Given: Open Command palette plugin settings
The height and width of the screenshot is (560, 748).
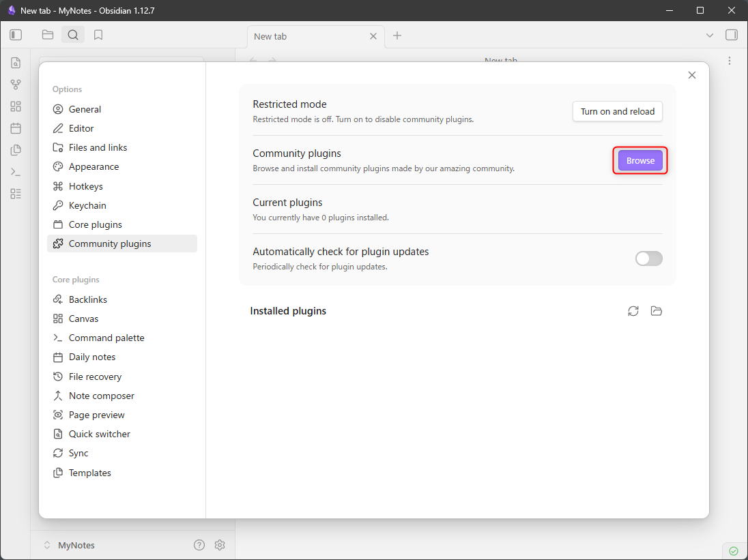Looking at the screenshot, I should (x=122, y=338).
